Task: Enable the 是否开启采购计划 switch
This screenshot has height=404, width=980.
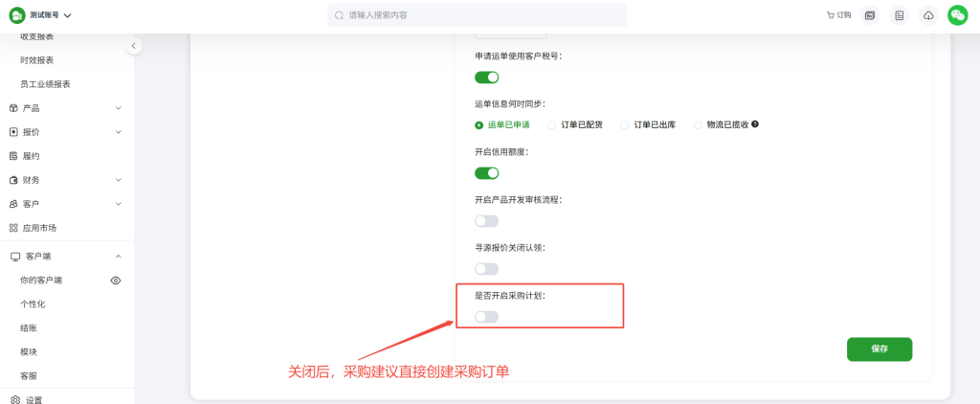Action: tap(486, 317)
